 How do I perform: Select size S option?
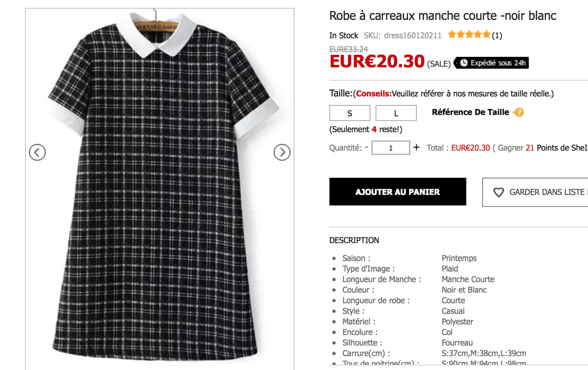tap(349, 113)
